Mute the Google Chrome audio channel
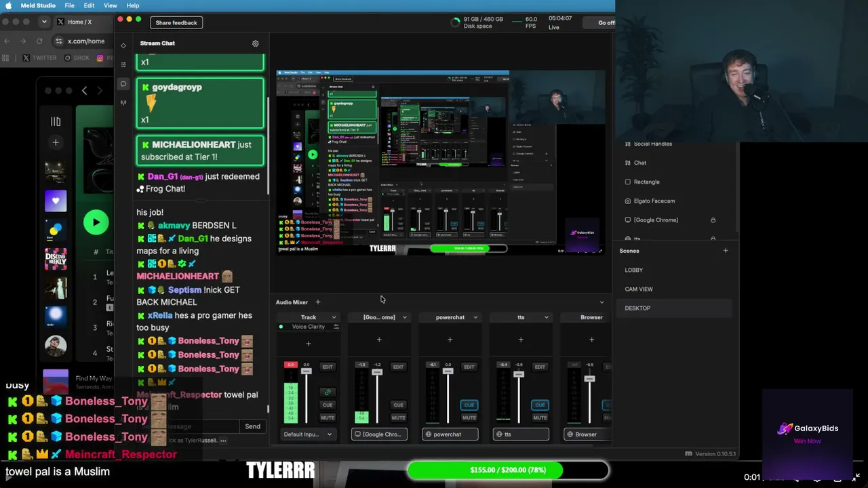Screen dimensions: 868x488 point(398,418)
